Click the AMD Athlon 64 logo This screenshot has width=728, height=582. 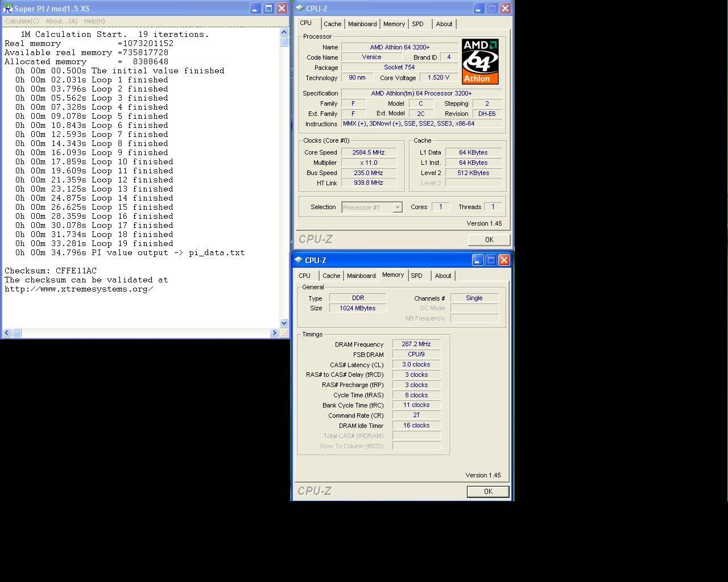tap(480, 61)
